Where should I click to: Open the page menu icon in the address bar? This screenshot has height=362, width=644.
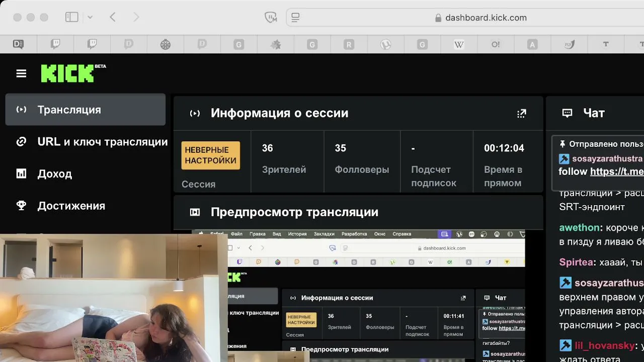(295, 18)
